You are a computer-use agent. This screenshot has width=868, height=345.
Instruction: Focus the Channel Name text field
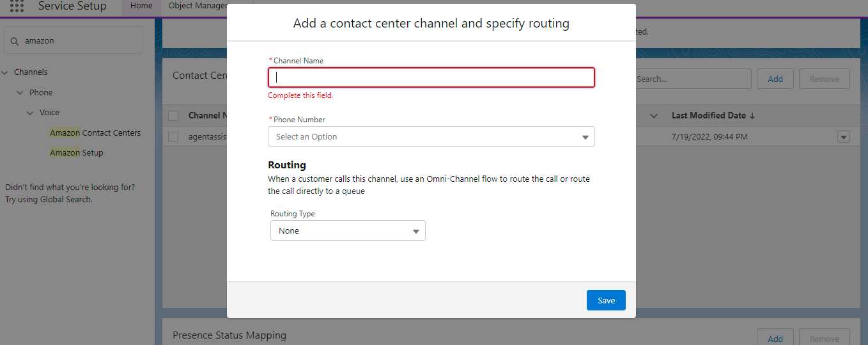[431, 77]
